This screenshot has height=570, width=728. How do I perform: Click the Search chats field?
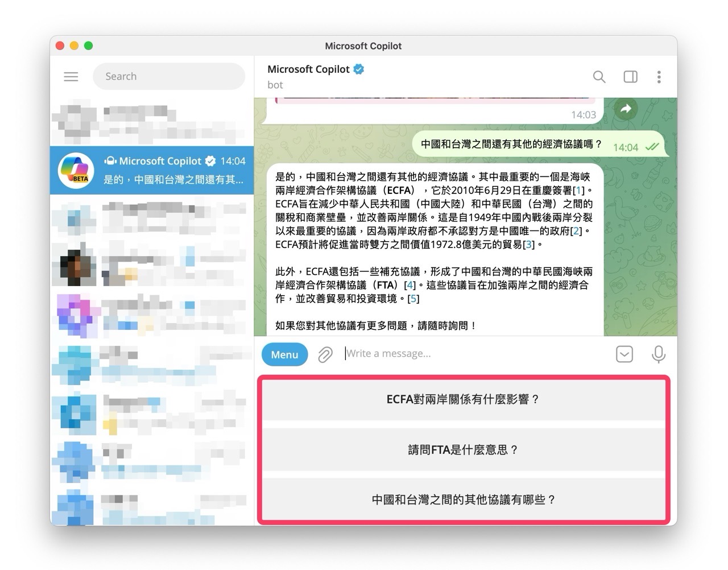(169, 76)
